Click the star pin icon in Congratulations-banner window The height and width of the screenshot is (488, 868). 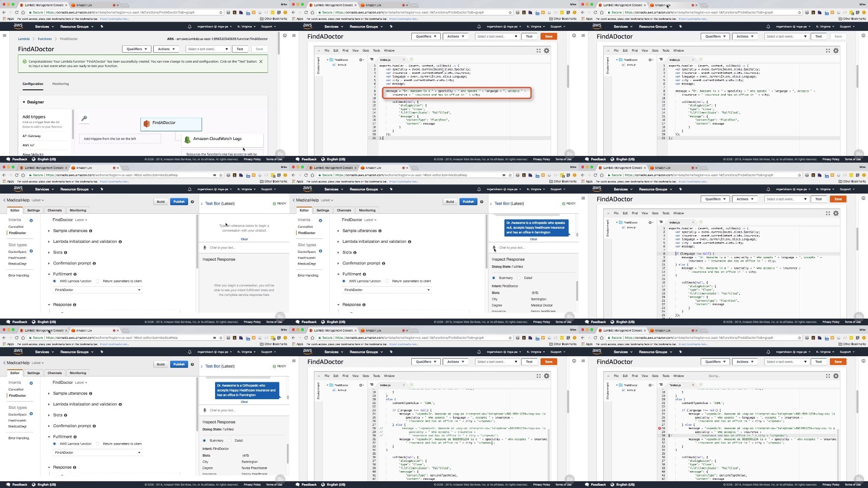pyautogui.click(x=102, y=27)
